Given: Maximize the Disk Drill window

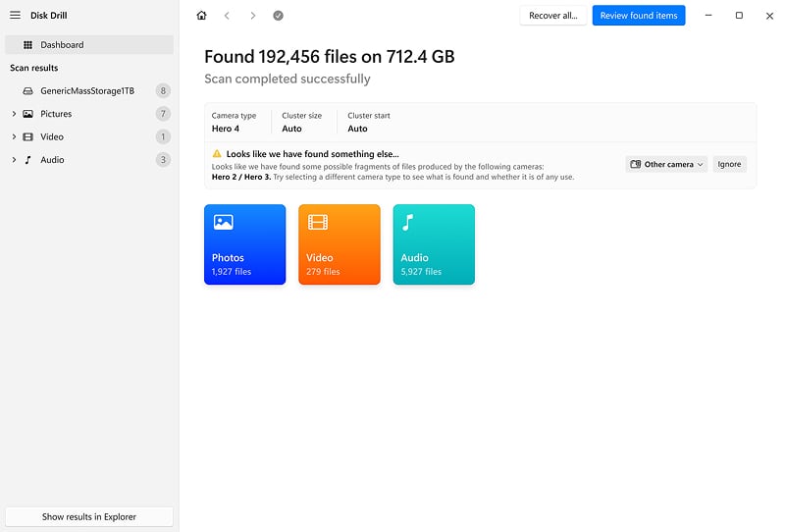Looking at the screenshot, I should click(x=739, y=16).
